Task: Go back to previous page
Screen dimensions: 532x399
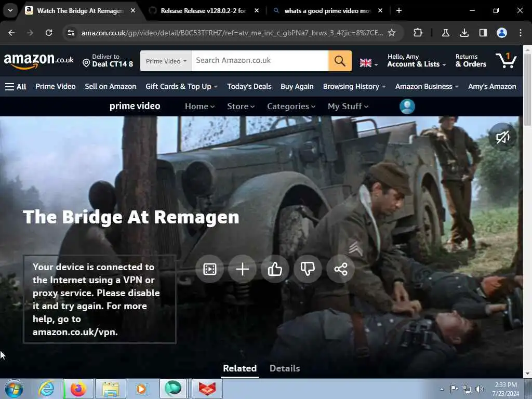Action: 11,33
